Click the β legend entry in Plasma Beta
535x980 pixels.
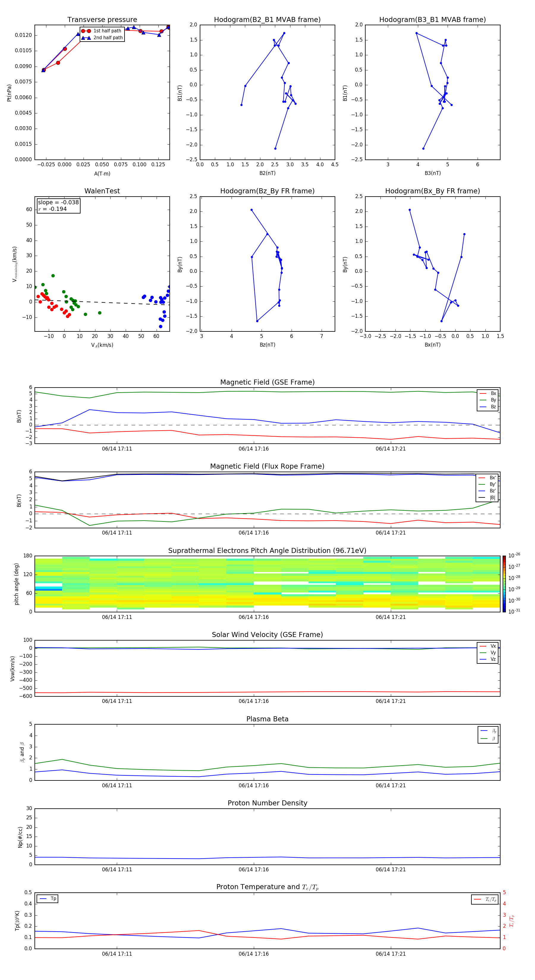pyautogui.click(x=488, y=739)
